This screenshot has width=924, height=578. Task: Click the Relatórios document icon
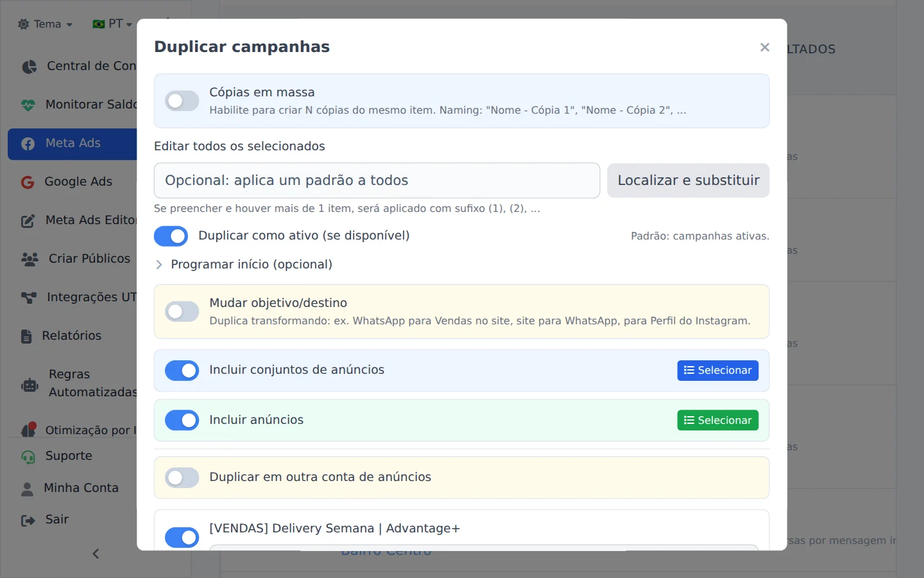point(26,336)
